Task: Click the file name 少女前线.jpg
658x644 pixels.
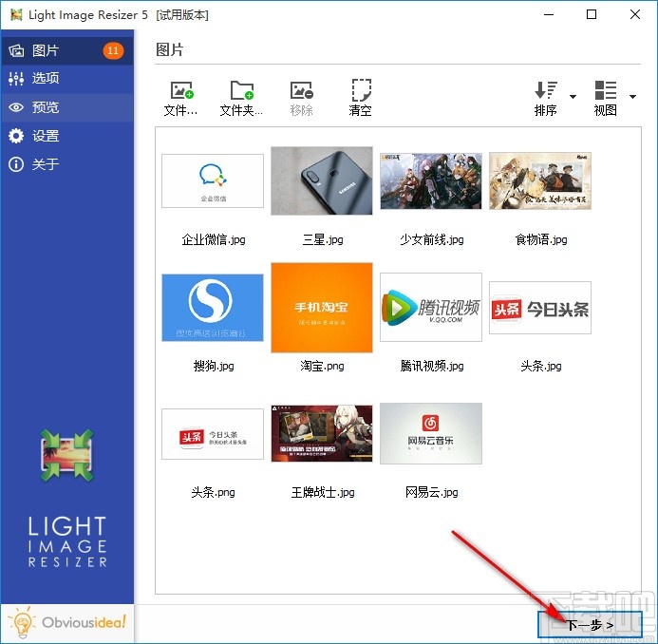Action: [x=432, y=239]
